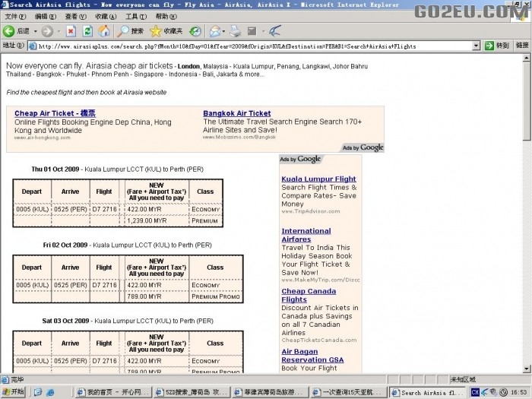Expand the Forward button history dropdown arrow
The width and height of the screenshot is (532, 399).
(x=59, y=31)
